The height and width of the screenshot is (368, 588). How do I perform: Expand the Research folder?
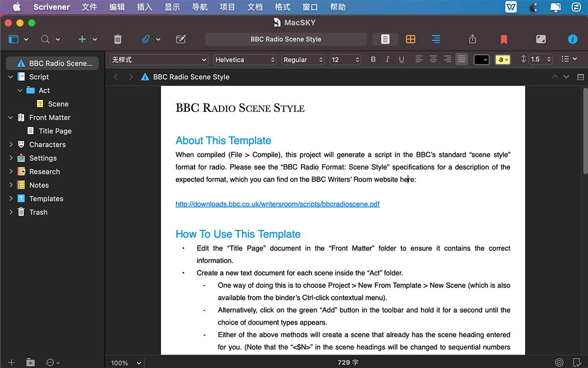[11, 172]
